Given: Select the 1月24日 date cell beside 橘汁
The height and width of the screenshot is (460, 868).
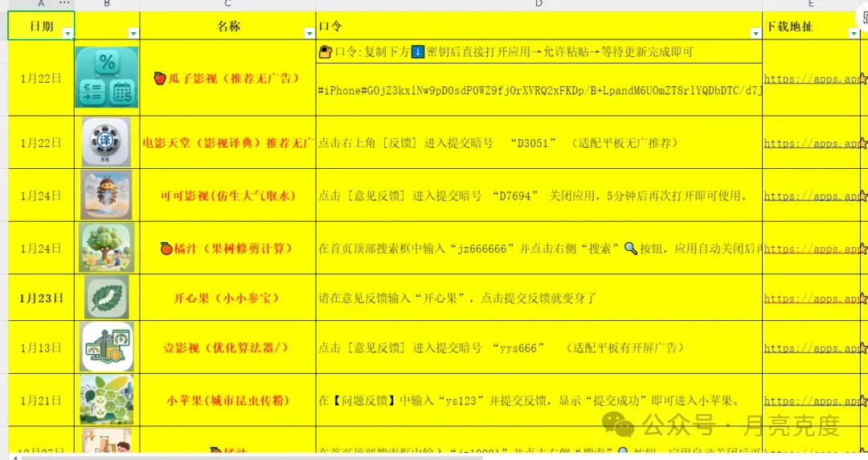Looking at the screenshot, I should click(41, 248).
